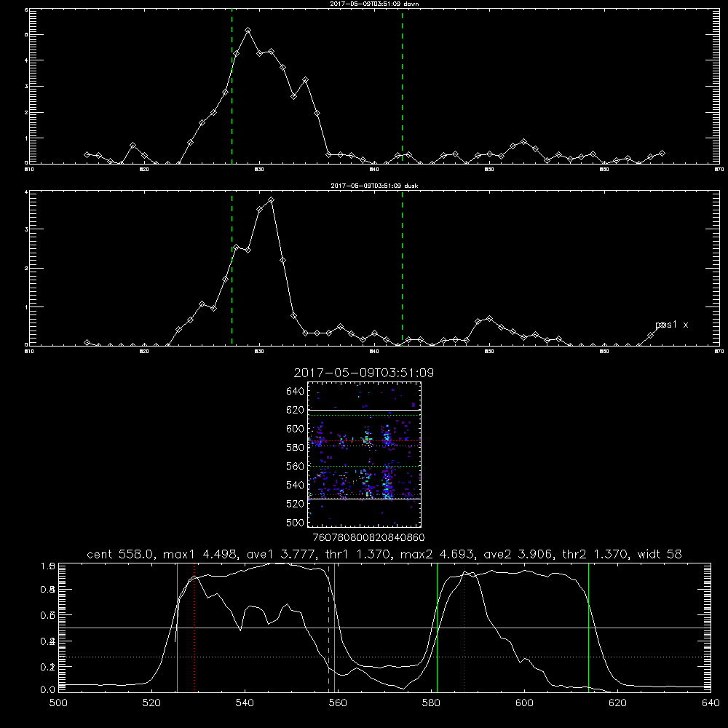Select the 'thr2 1.370' value
The width and height of the screenshot is (728, 728).
(595, 554)
